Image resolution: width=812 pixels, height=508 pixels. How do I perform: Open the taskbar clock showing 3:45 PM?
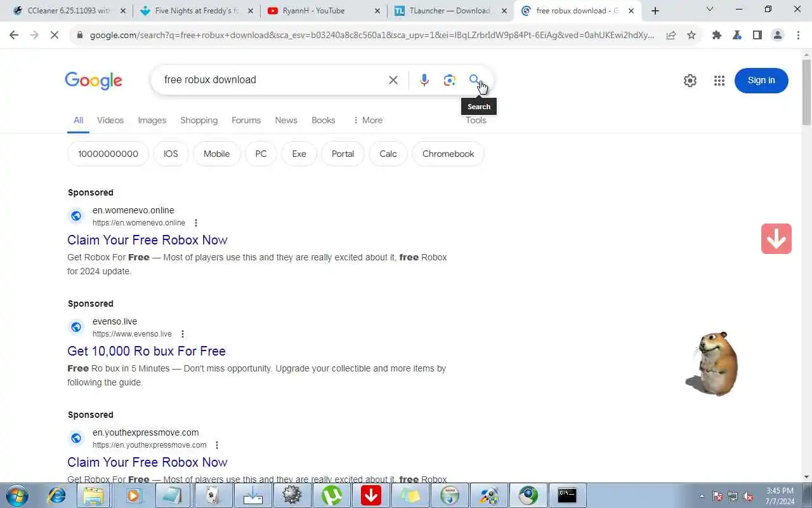tap(780, 496)
